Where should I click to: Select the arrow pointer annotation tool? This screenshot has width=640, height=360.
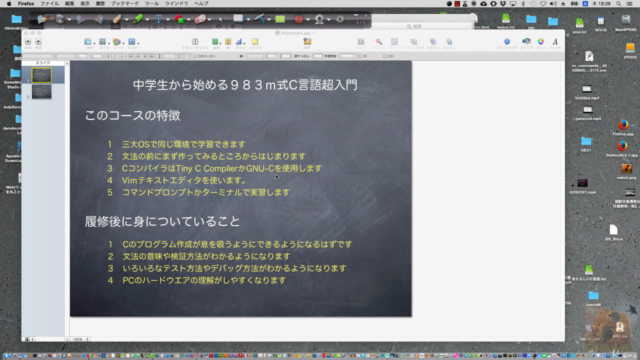point(220,20)
